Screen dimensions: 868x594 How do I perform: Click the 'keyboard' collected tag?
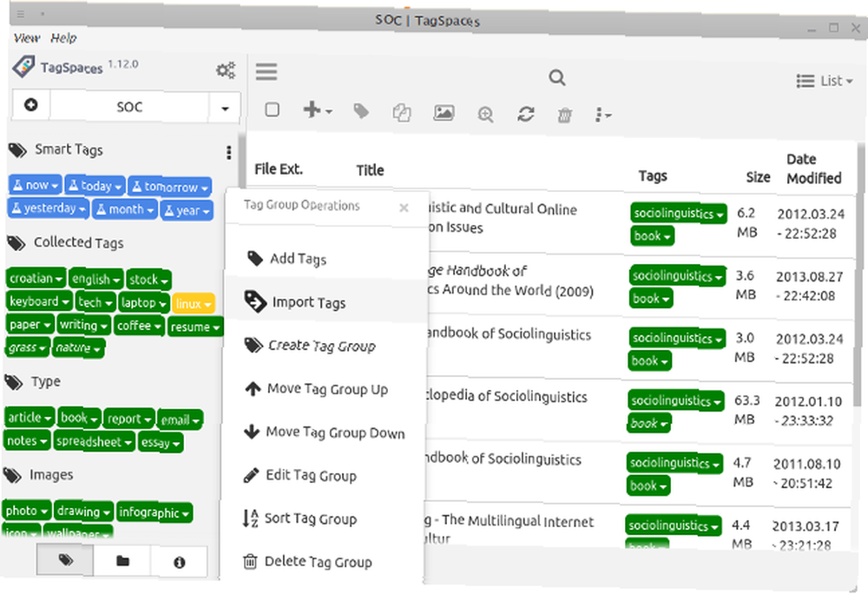tap(39, 301)
